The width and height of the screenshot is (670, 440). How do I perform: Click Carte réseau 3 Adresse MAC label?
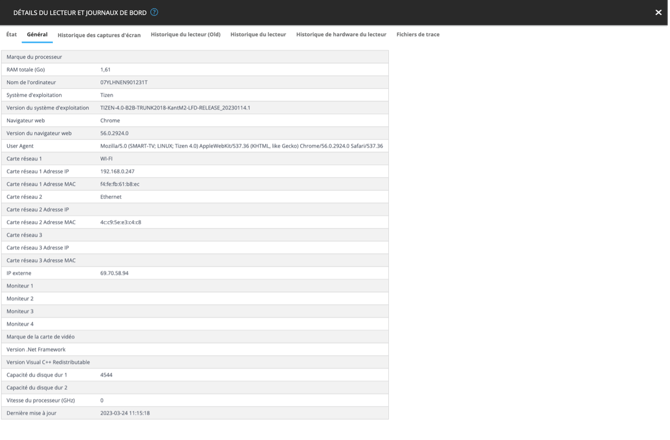(x=41, y=261)
